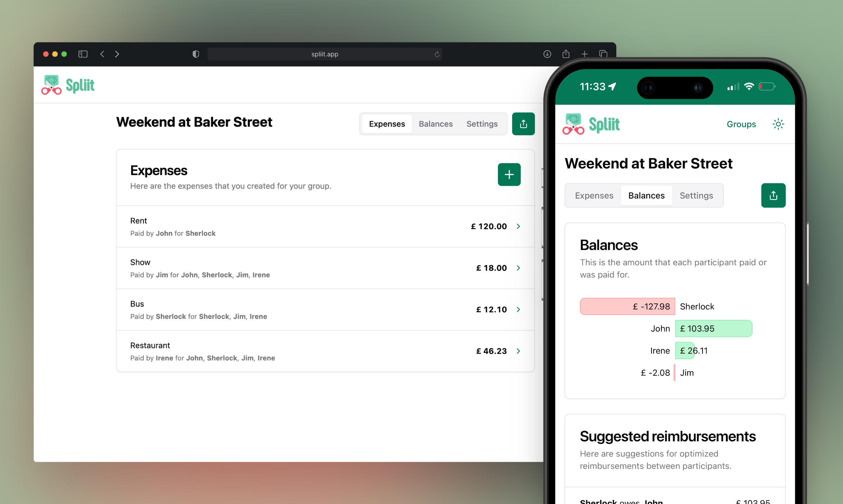Open a new tab with plus icon
Image resolution: width=843 pixels, height=504 pixels.
(x=584, y=54)
